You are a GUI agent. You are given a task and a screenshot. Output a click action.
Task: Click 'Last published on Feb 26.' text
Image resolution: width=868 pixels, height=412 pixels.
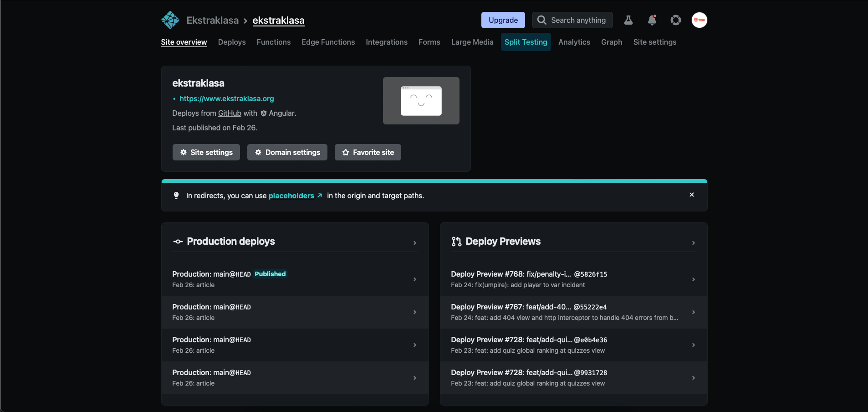(215, 128)
